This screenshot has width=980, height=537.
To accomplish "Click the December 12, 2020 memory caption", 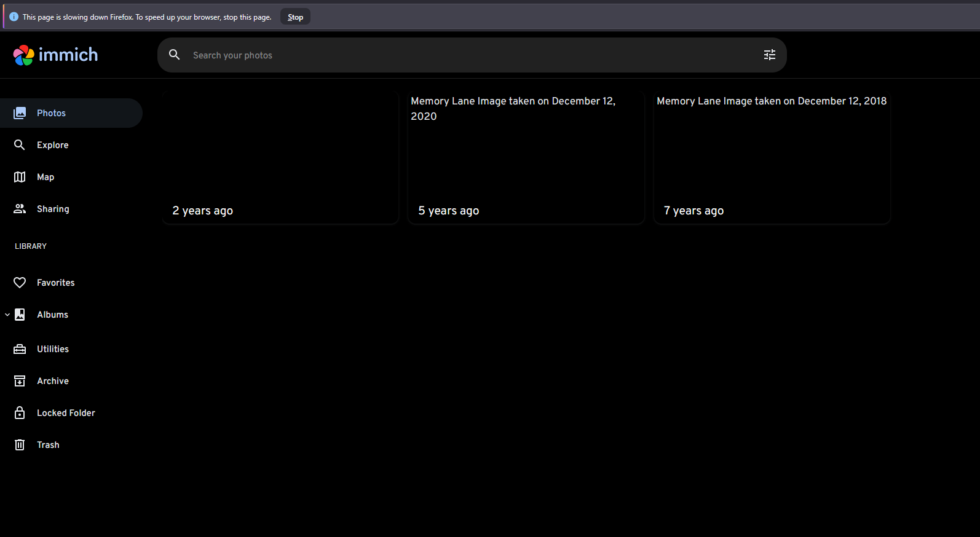I will (x=513, y=109).
